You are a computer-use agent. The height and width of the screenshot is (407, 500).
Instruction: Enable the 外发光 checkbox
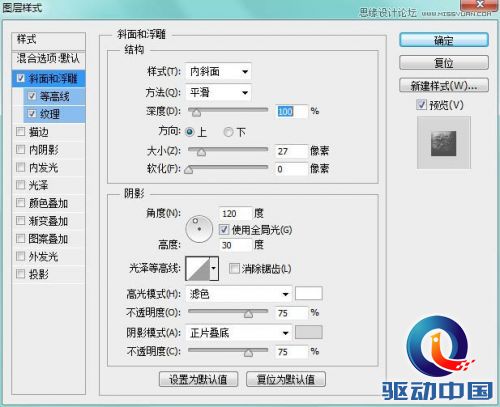21,256
